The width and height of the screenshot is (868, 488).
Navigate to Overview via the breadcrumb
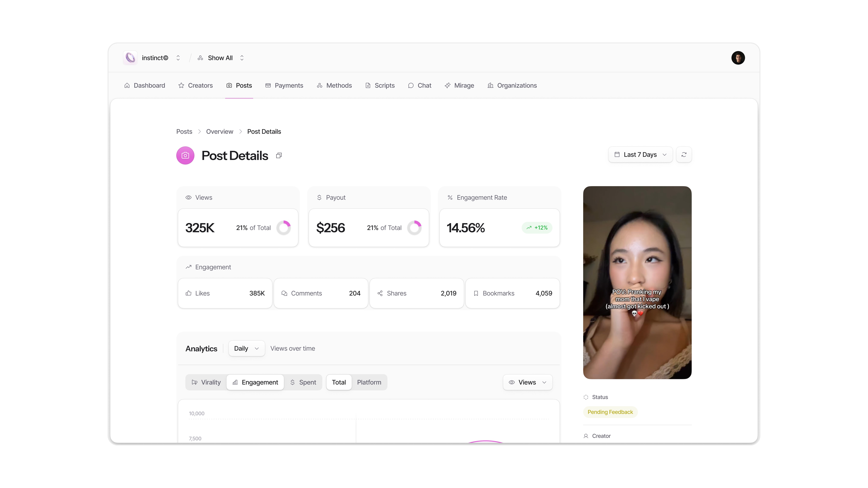[219, 131]
